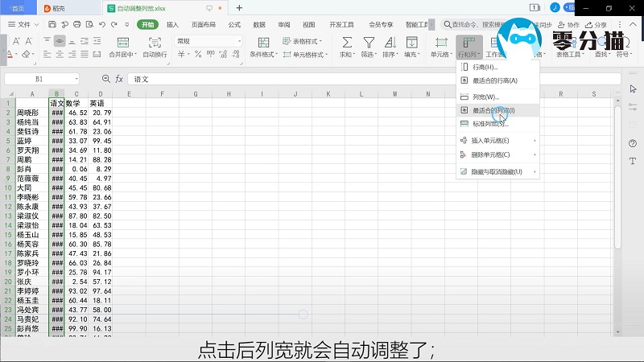The height and width of the screenshot is (362, 644).
Task: Click the fx insert function icon
Action: tap(119, 79)
